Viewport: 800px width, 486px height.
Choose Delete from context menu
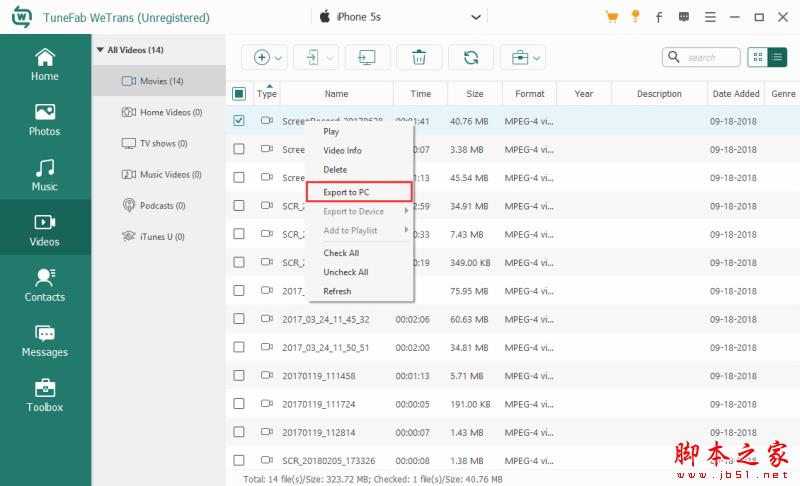[335, 169]
